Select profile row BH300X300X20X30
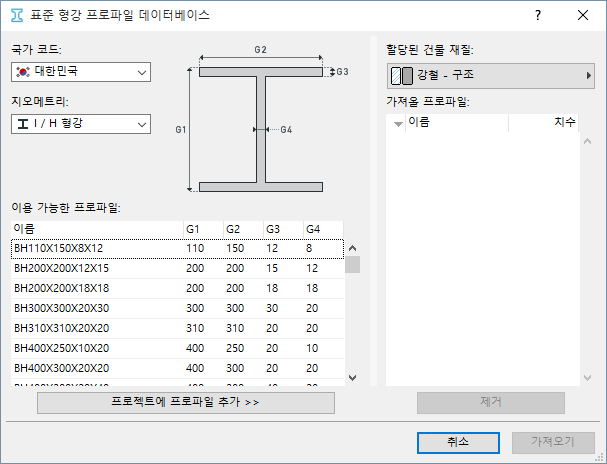This screenshot has height=464, width=607. click(x=177, y=309)
